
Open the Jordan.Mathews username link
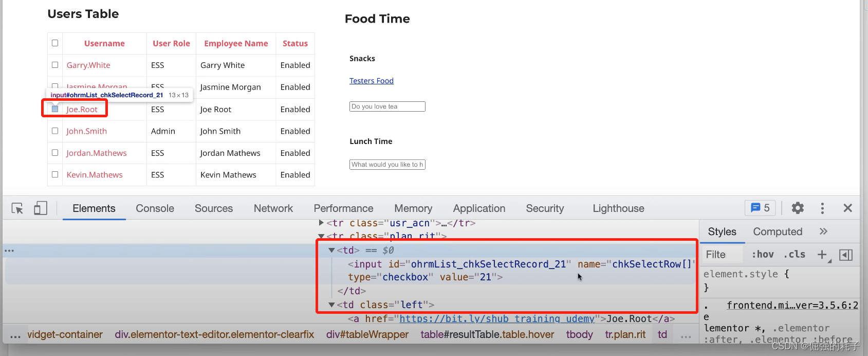point(96,153)
